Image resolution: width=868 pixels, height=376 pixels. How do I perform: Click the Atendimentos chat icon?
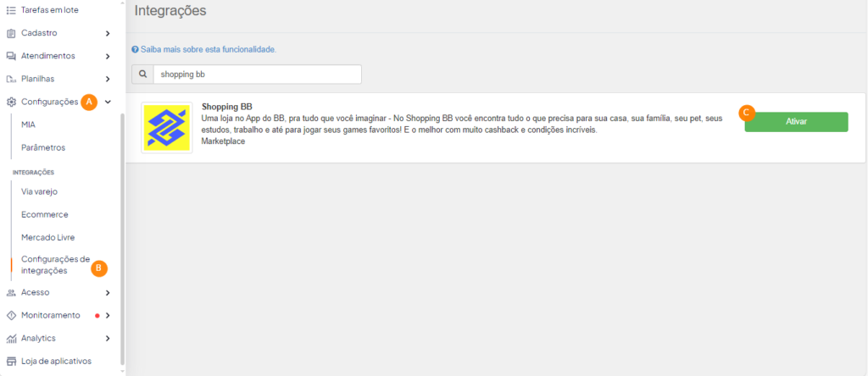pos(10,57)
